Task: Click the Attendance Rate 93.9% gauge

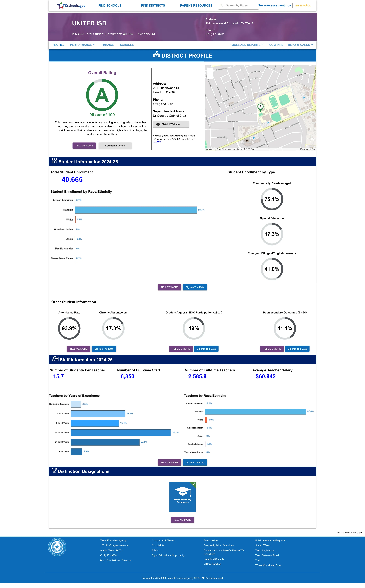Action: tap(69, 328)
